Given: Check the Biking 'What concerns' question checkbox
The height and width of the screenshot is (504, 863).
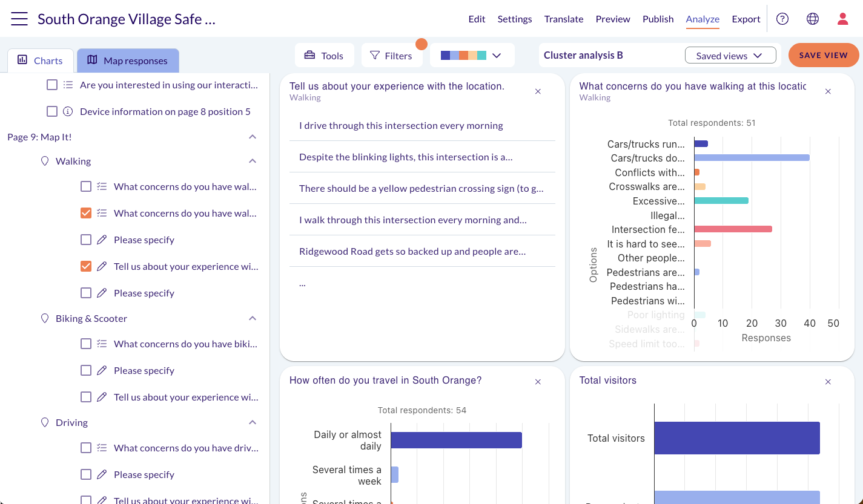Looking at the screenshot, I should tap(86, 344).
